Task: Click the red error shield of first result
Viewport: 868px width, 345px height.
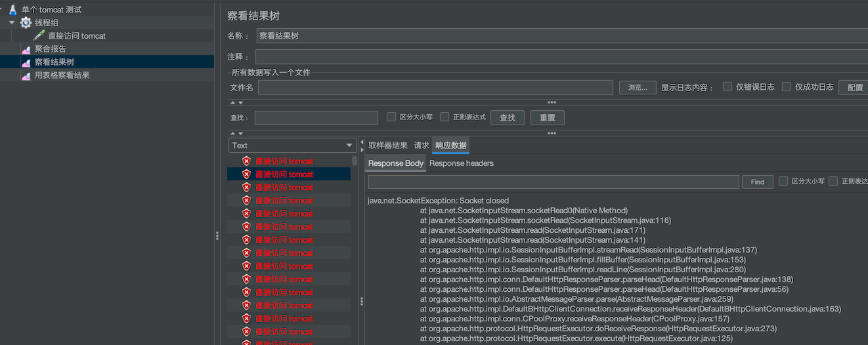Action: [x=246, y=161]
